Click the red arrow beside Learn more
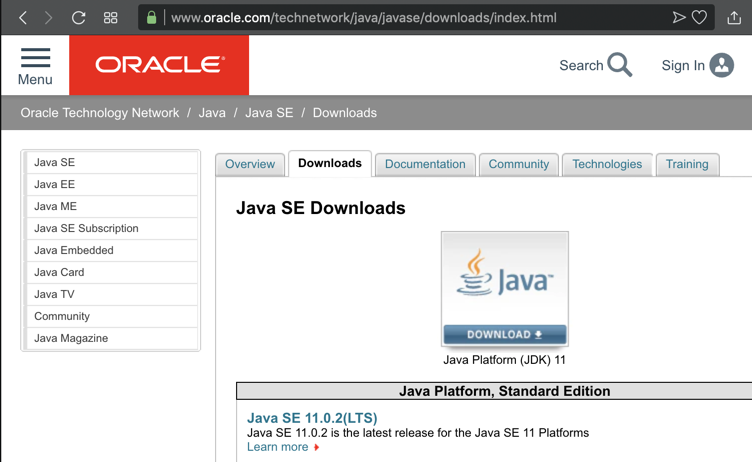This screenshot has height=462, width=752. click(x=317, y=447)
